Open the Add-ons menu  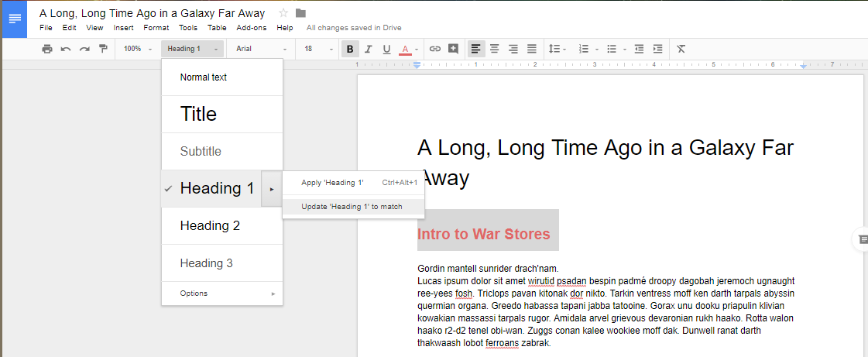point(251,28)
